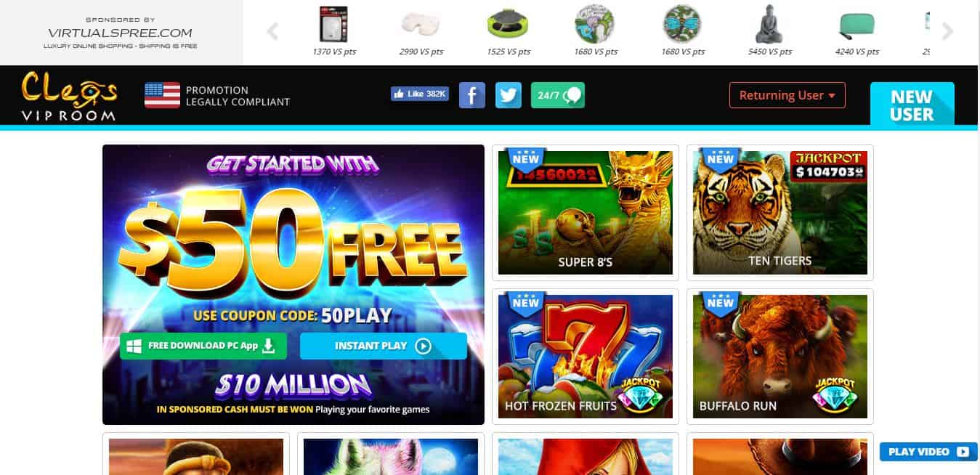This screenshot has width=980, height=475.
Task: Open the Ten Tigers game thumbnail
Action: [780, 213]
